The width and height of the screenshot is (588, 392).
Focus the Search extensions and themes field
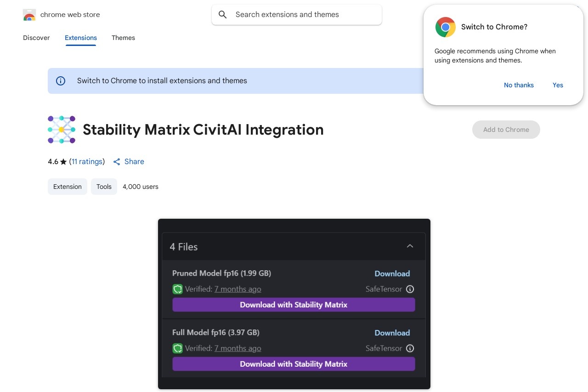coord(297,15)
